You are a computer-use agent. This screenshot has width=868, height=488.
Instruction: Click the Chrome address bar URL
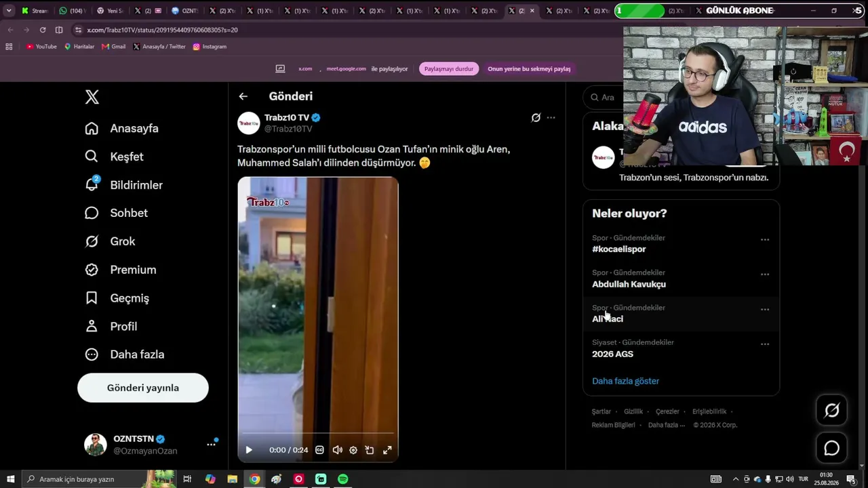(x=162, y=30)
